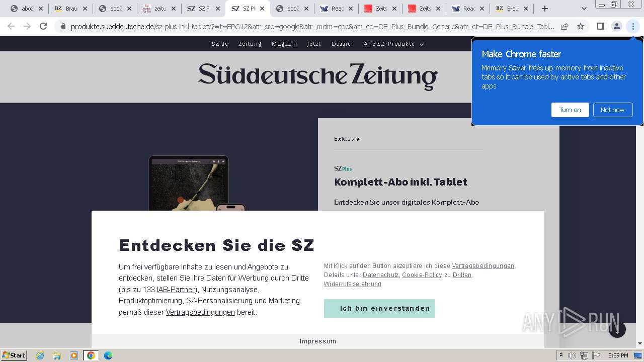Image resolution: width=644 pixels, height=362 pixels.
Task: Dismiss Memory Saver with Not now
Action: click(x=612, y=110)
